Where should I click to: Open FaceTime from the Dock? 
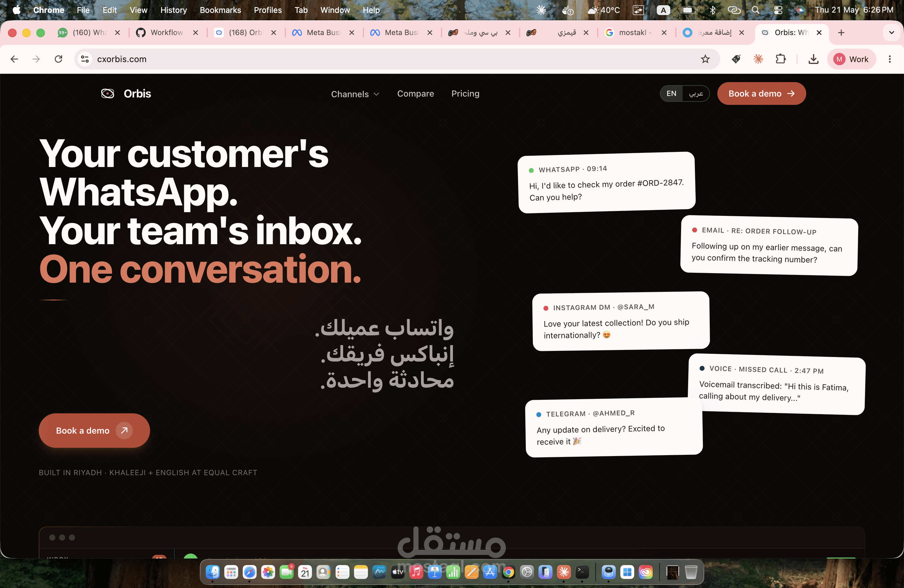(286, 572)
